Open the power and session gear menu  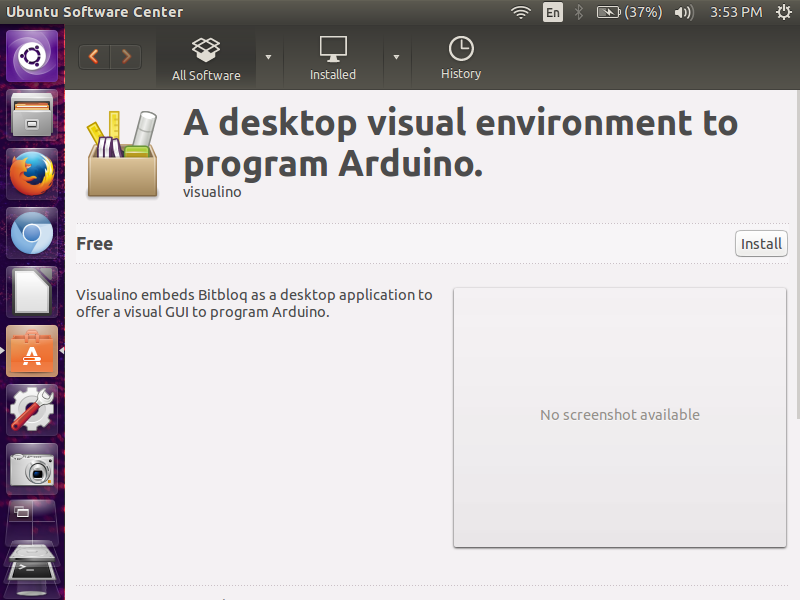point(783,12)
